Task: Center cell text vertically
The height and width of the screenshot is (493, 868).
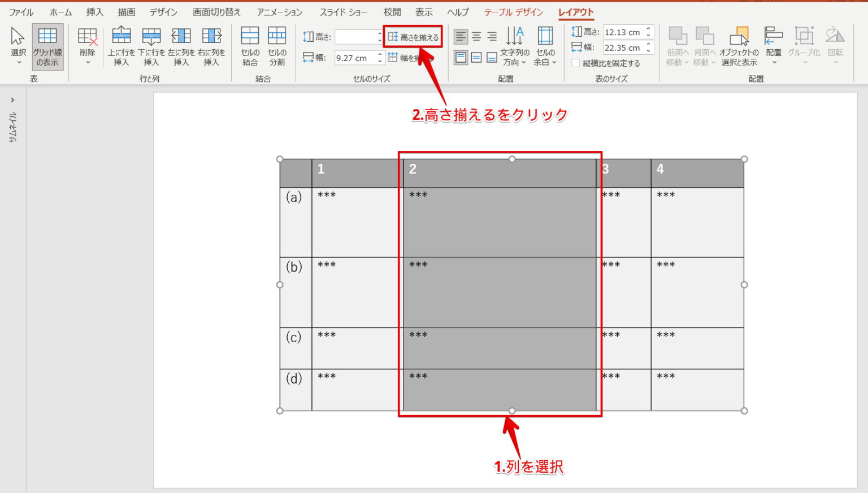Action: point(476,58)
